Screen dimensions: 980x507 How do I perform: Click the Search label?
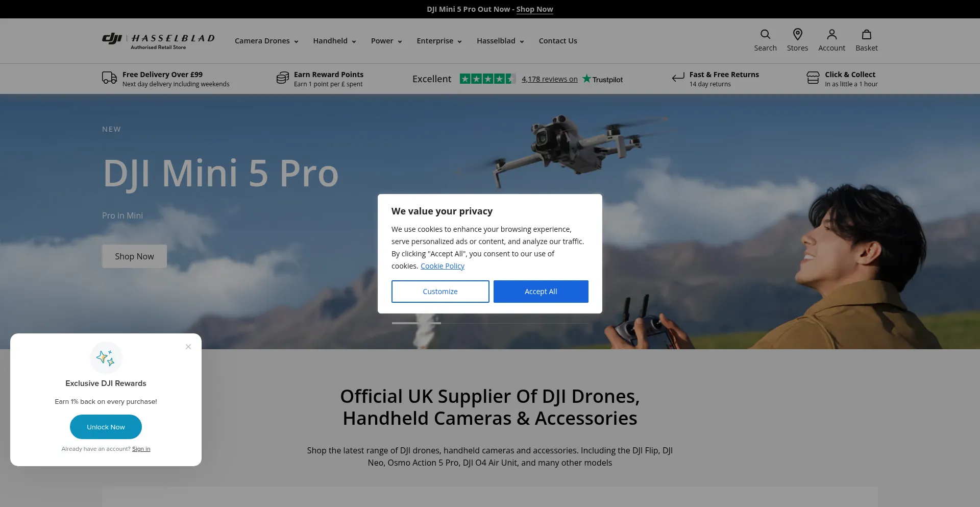pyautogui.click(x=765, y=48)
